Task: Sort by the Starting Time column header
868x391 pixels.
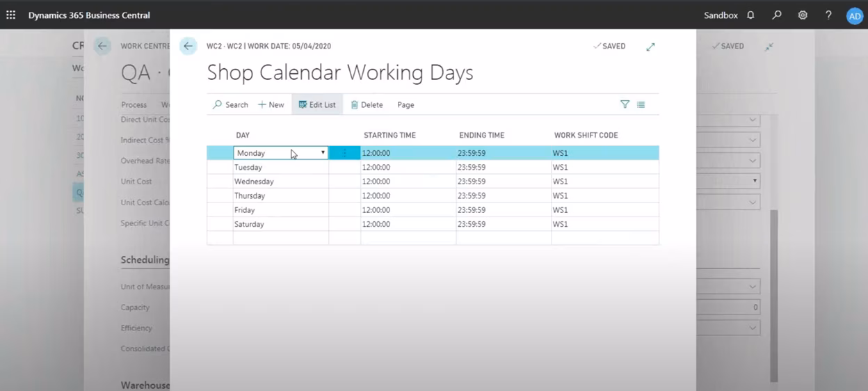Action: point(389,135)
